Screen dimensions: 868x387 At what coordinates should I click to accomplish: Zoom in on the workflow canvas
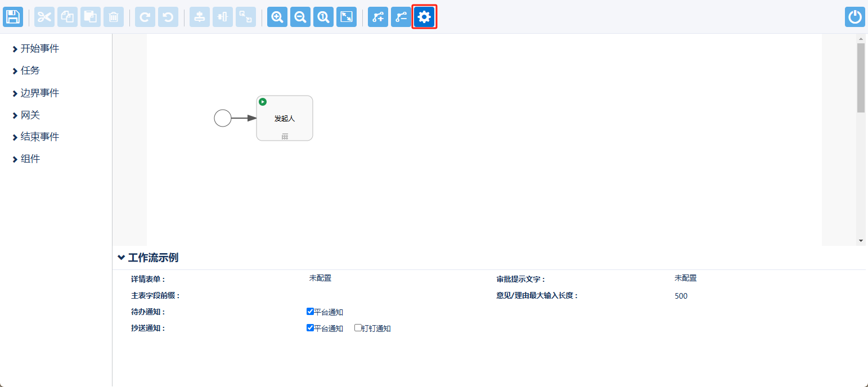(277, 17)
